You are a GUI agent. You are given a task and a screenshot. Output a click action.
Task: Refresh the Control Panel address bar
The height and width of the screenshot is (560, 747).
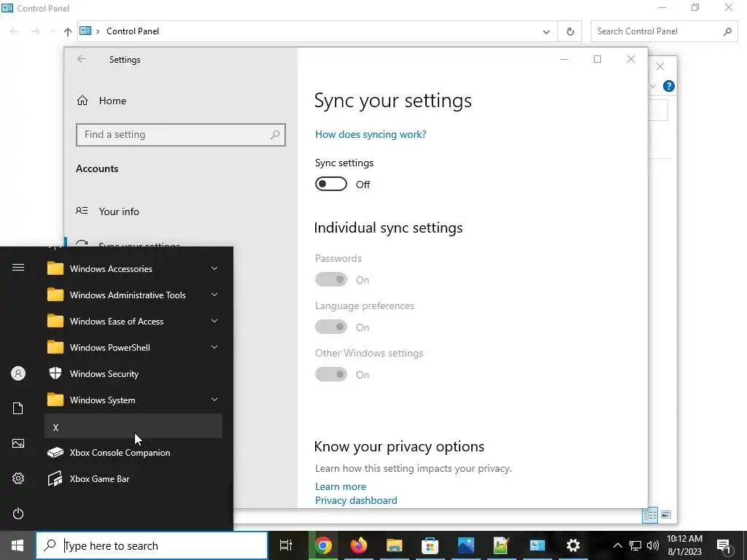570,31
